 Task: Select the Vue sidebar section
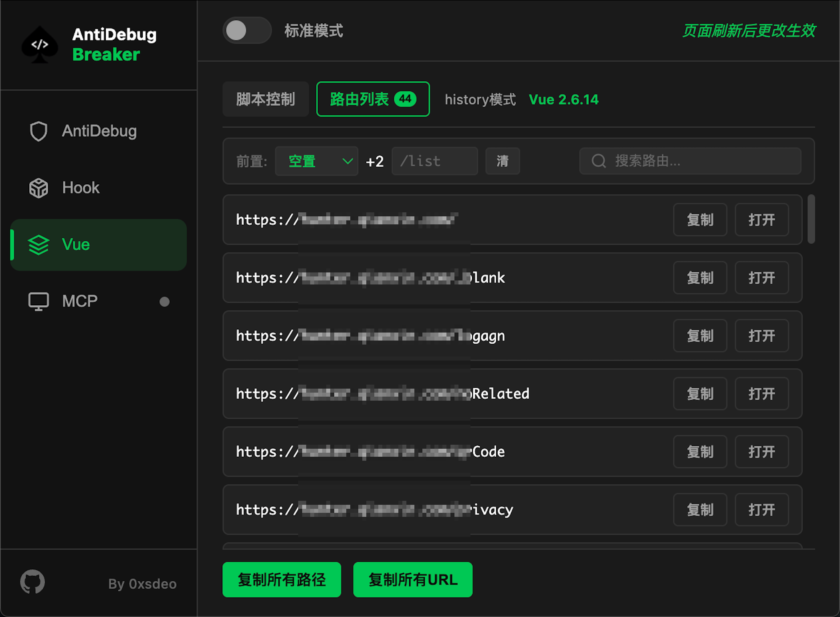pyautogui.click(x=99, y=245)
